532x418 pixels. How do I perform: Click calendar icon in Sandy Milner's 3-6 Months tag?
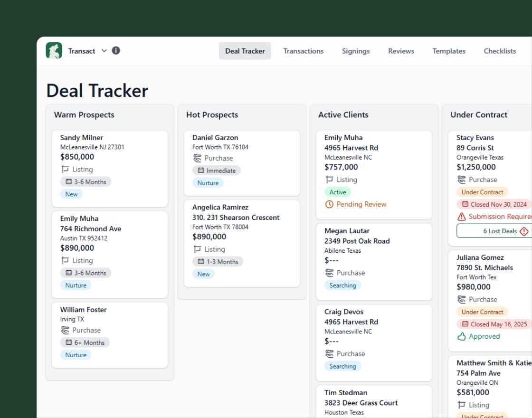[x=69, y=182]
